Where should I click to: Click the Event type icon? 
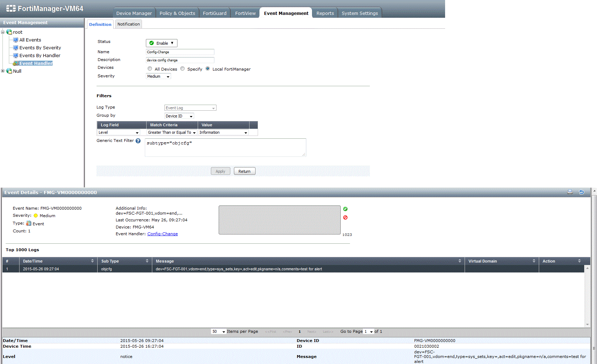click(29, 224)
